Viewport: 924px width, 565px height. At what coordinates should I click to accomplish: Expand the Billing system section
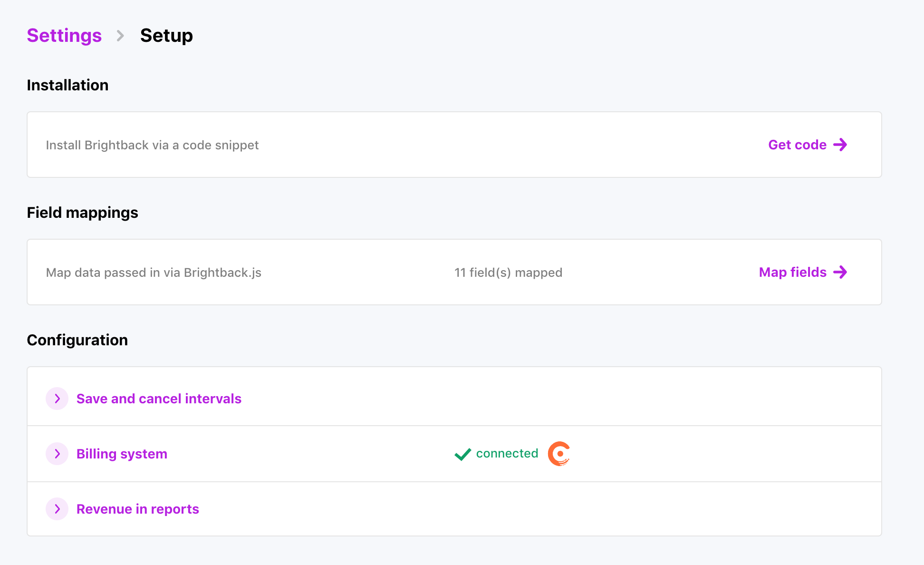(122, 454)
